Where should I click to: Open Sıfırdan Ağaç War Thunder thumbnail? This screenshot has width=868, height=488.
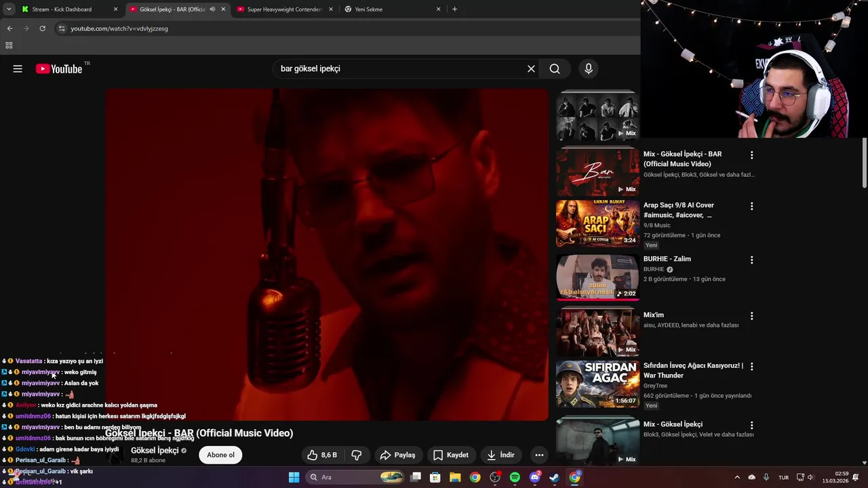(x=597, y=384)
